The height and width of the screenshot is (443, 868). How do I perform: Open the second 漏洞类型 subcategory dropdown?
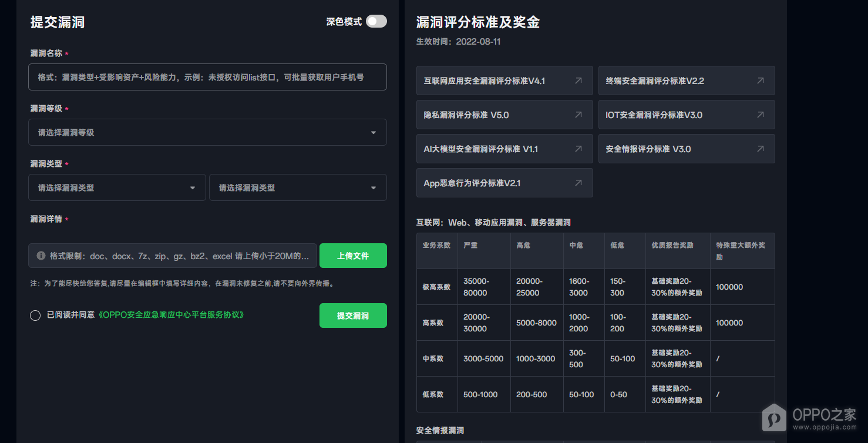pyautogui.click(x=298, y=187)
